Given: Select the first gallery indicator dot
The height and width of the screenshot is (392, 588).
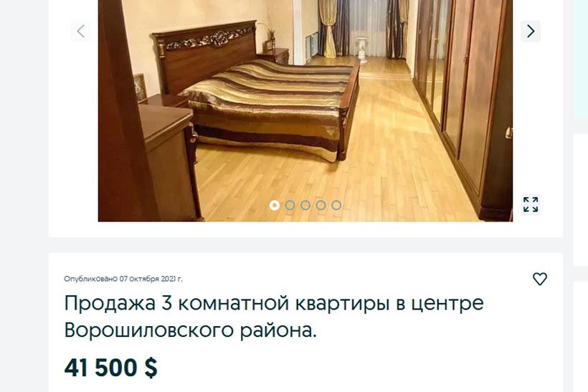Looking at the screenshot, I should [275, 205].
